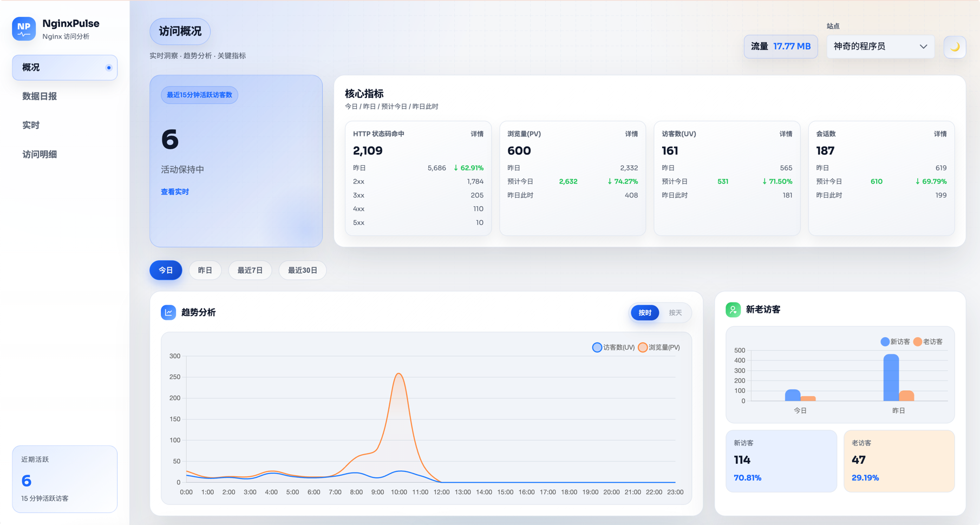Open the 神奇的程序员 site dropdown

[880, 47]
